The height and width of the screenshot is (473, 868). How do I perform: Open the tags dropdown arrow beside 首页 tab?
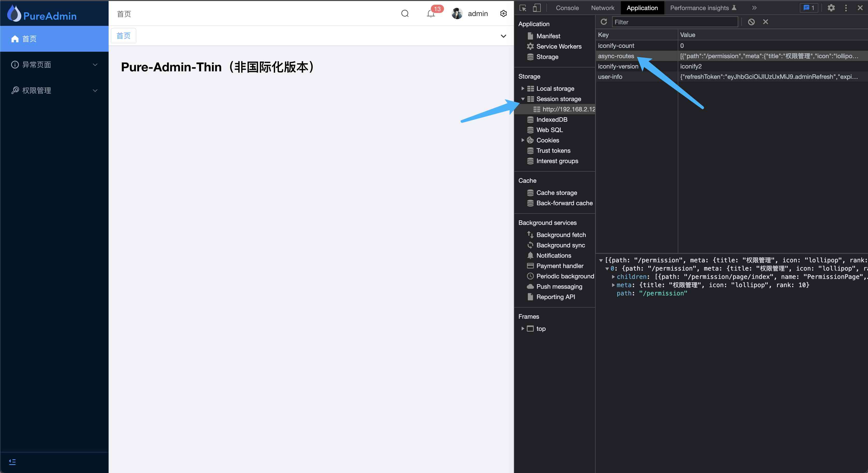coord(504,36)
